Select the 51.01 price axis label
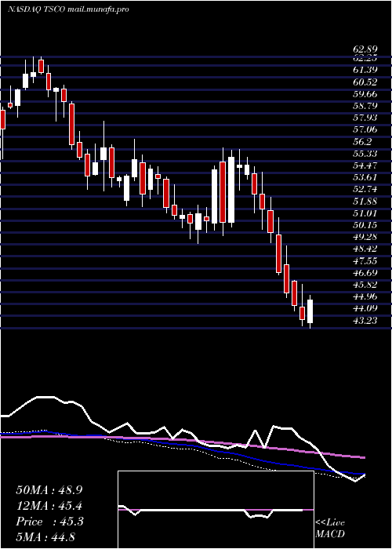The image size is (392, 549). (x=365, y=213)
